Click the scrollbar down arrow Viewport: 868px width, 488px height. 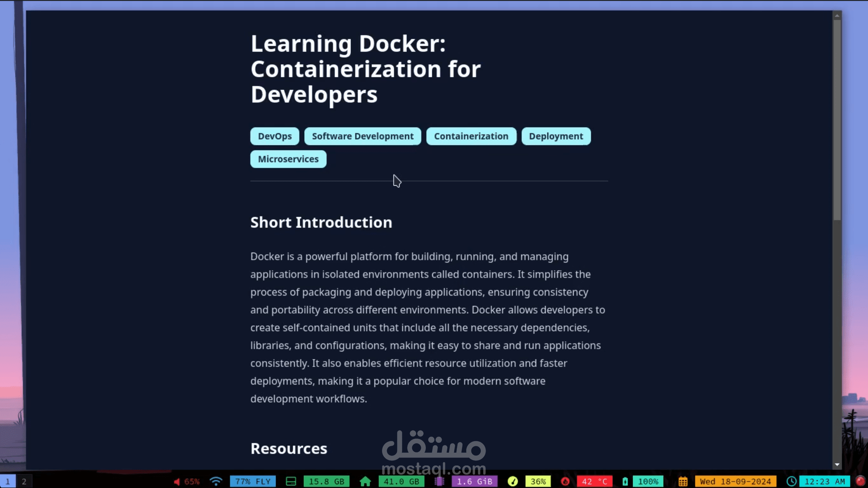point(837,465)
